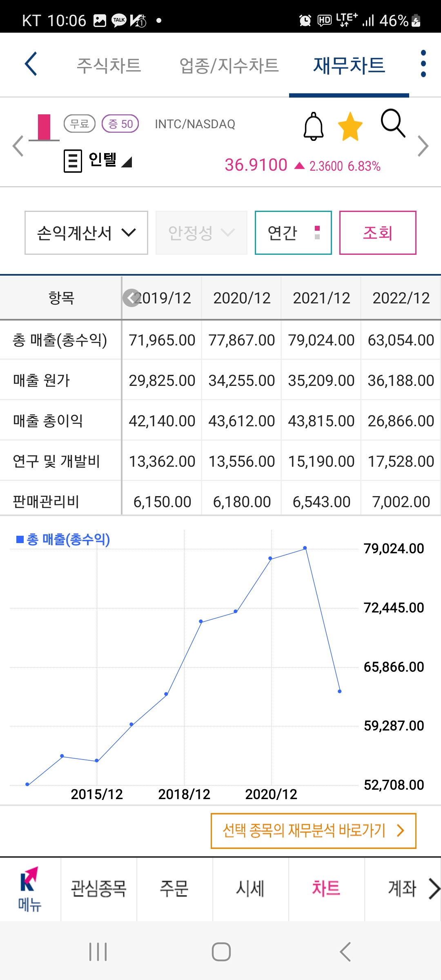Tap the 총 매출(총수익) chart legend
This screenshot has height=980, width=441.
point(63,539)
